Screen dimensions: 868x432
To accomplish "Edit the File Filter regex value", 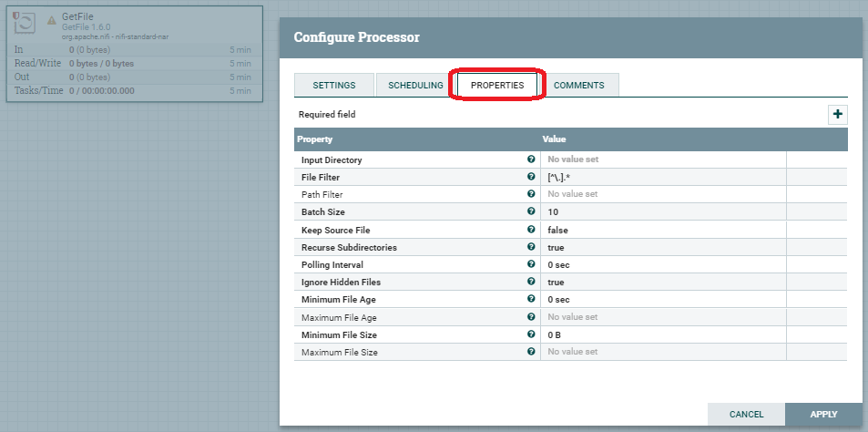I will [663, 177].
